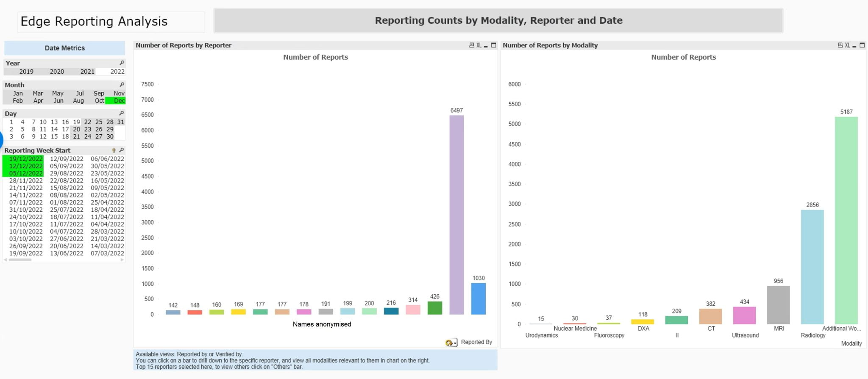Viewport: 868px width, 379px height.
Task: Click the arrow icon beside Reporting Week Start search
Action: [114, 150]
